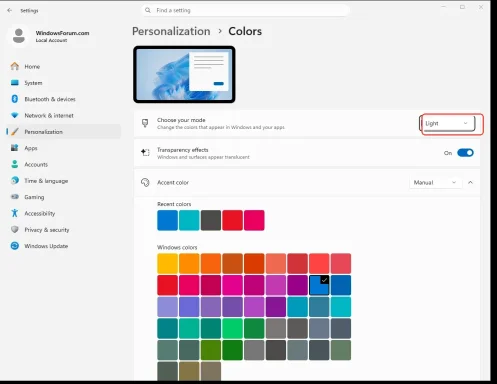Click the Gaming controller icon
The width and height of the screenshot is (497, 384).
click(x=15, y=197)
